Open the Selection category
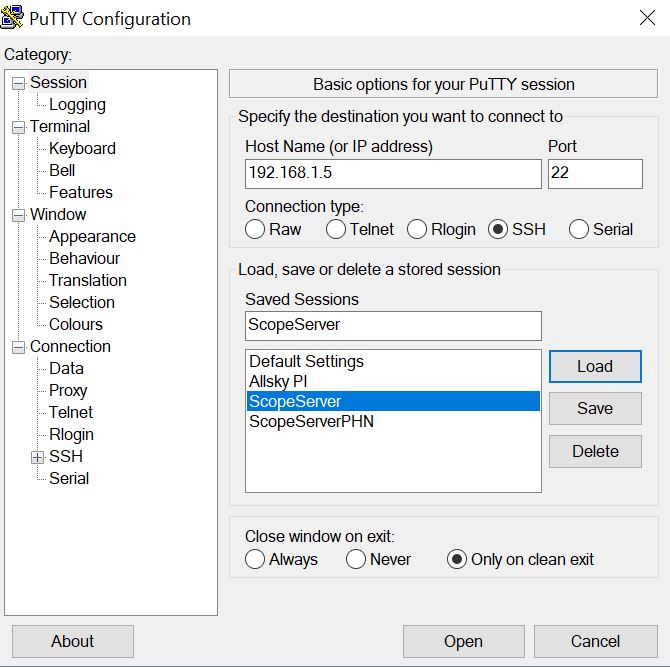Image resolution: width=670 pixels, height=667 pixels. (82, 303)
